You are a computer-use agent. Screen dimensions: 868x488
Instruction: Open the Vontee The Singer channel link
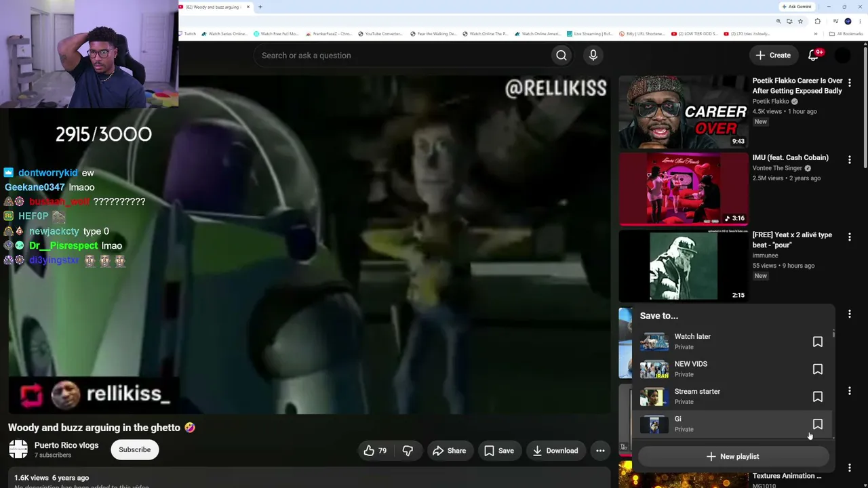pos(777,168)
